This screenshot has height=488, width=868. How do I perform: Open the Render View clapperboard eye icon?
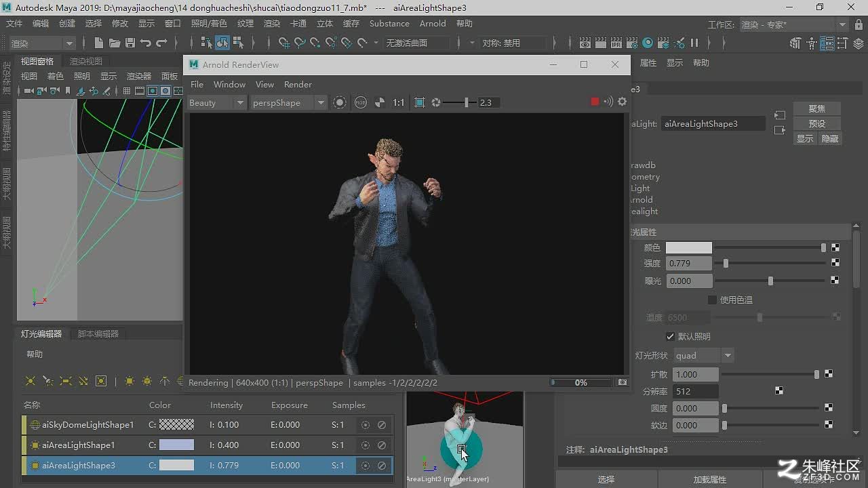coord(585,43)
